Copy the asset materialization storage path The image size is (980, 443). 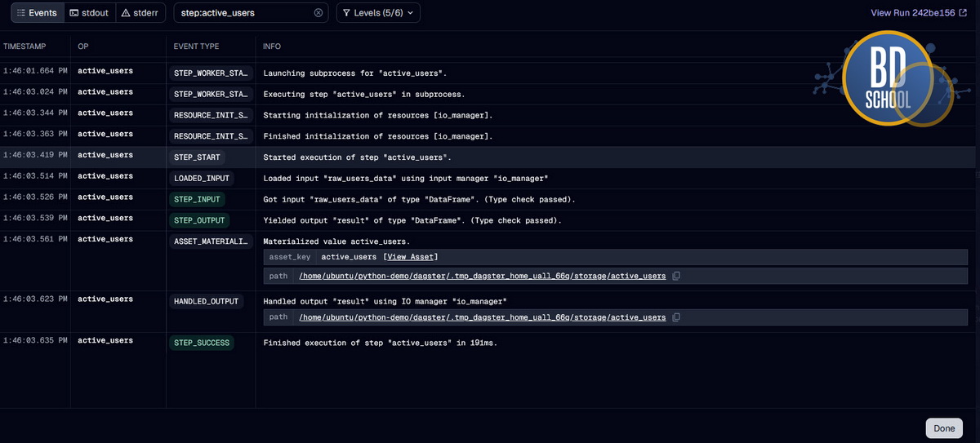coord(676,277)
